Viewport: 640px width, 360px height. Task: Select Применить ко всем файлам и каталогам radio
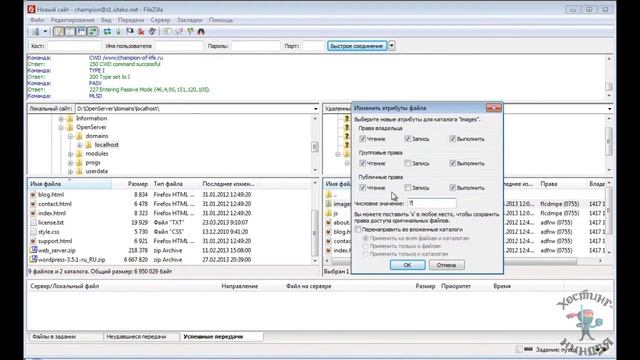366,238
